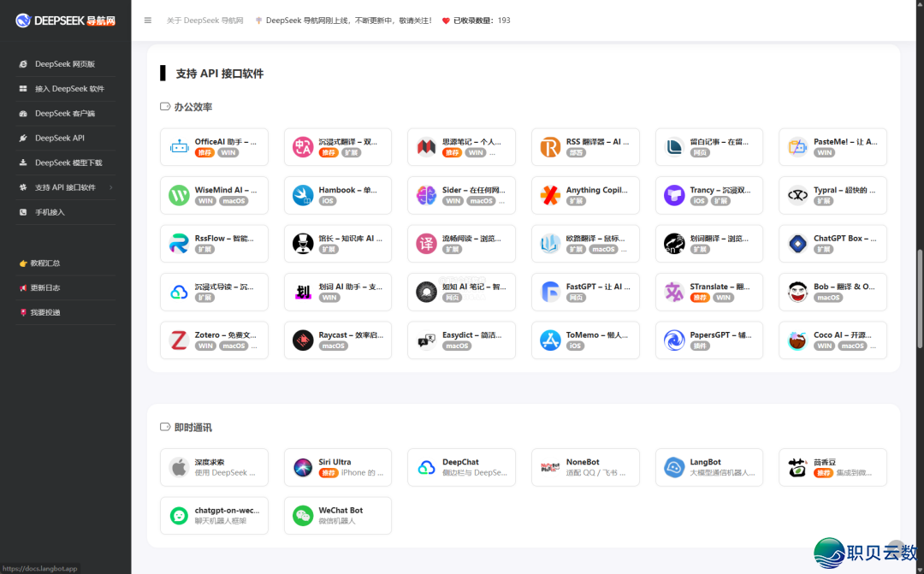Click the DEEPSEEK 导航网 site logo

(x=65, y=21)
